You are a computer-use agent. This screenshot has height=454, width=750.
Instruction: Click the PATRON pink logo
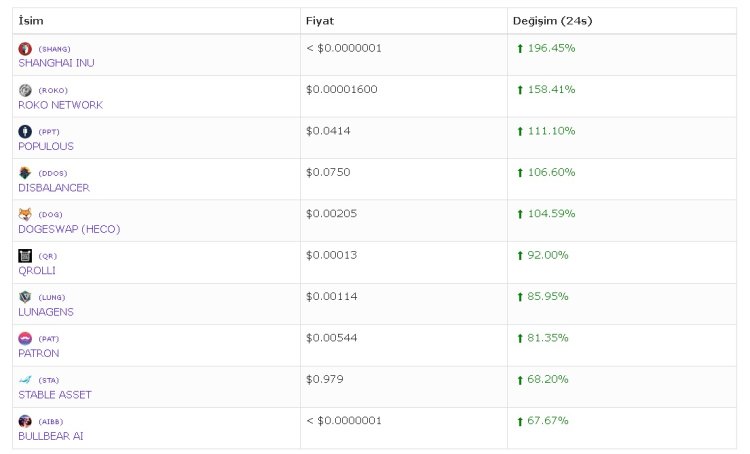click(x=25, y=339)
